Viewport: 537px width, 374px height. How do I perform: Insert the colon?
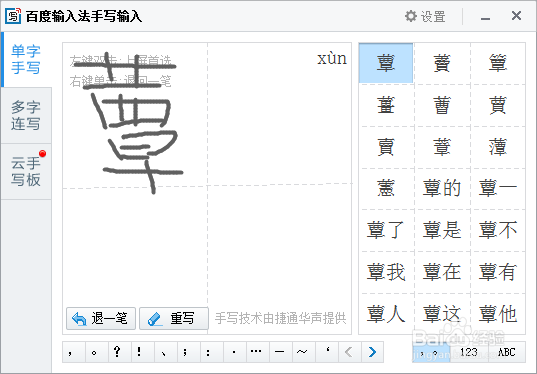[211, 352]
